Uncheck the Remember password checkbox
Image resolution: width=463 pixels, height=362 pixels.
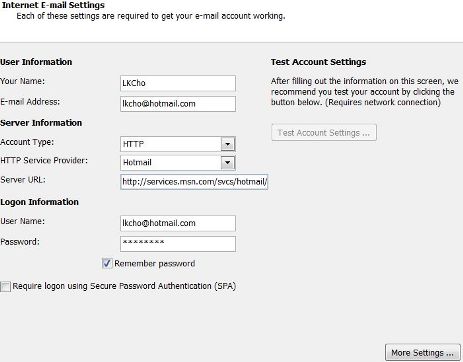(x=107, y=263)
